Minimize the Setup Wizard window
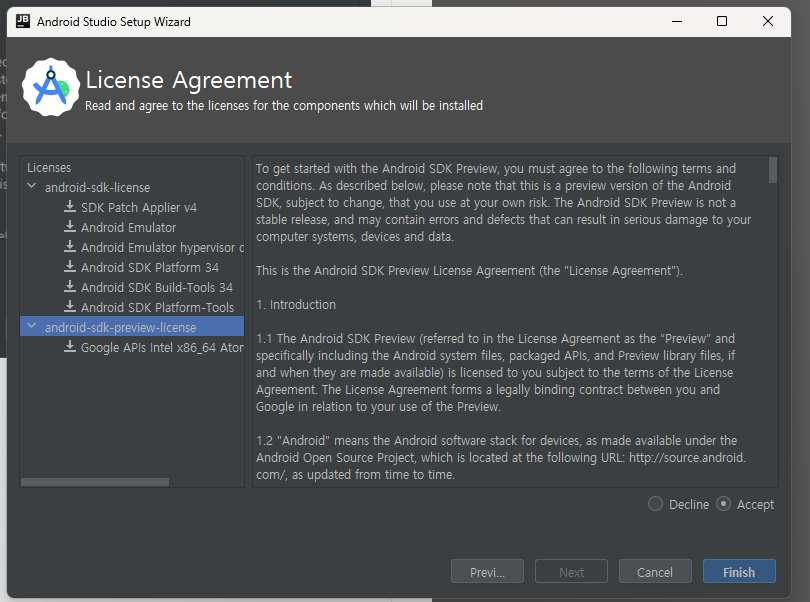This screenshot has width=810, height=602. click(677, 21)
